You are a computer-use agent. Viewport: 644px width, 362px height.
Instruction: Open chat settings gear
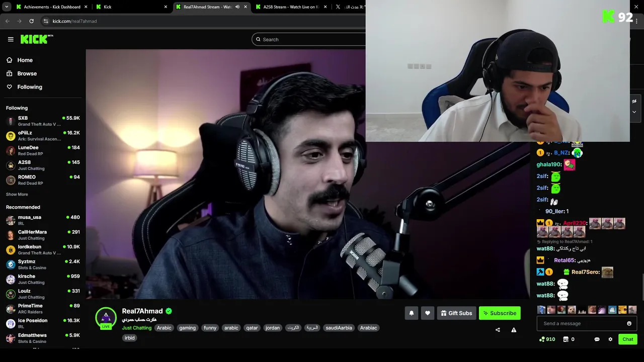[610, 339]
